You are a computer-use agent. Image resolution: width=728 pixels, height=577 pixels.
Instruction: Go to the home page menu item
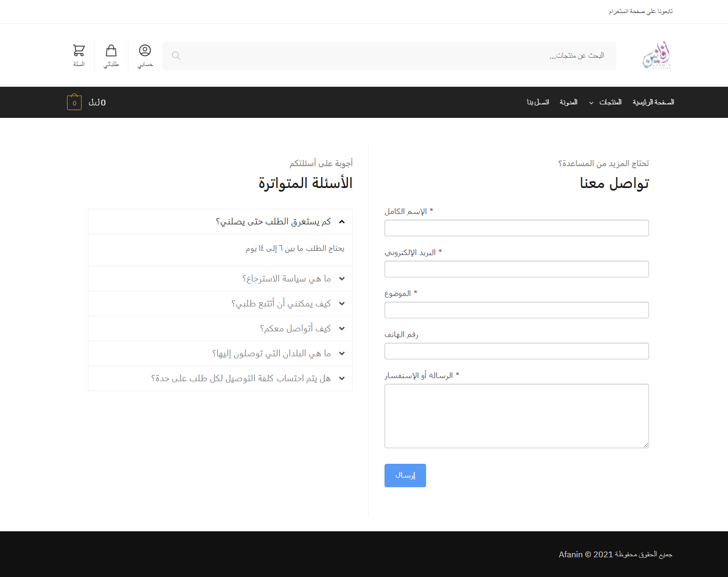(653, 102)
